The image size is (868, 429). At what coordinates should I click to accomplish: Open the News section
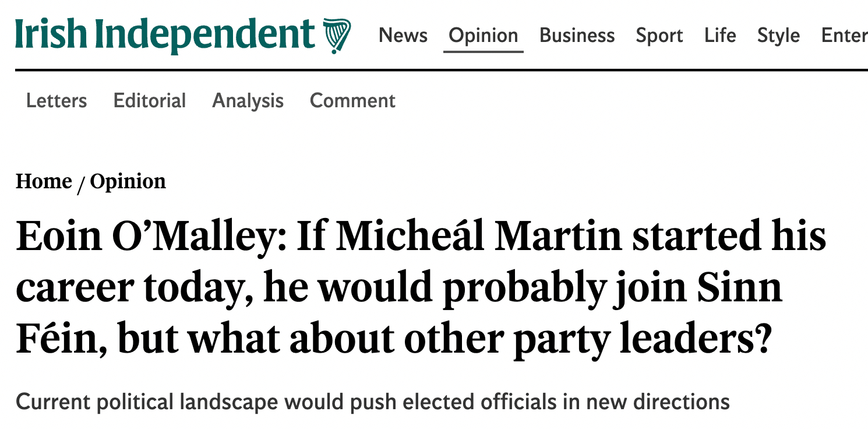403,36
